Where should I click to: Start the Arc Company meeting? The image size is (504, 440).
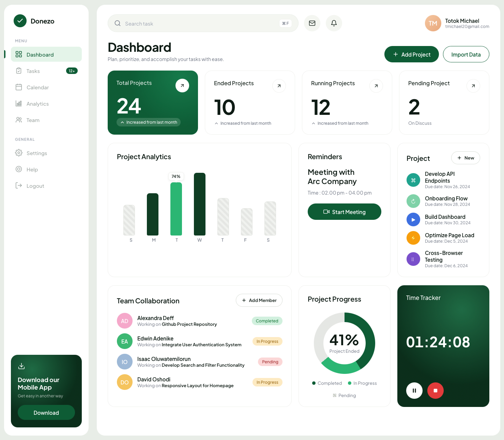pyautogui.click(x=345, y=212)
